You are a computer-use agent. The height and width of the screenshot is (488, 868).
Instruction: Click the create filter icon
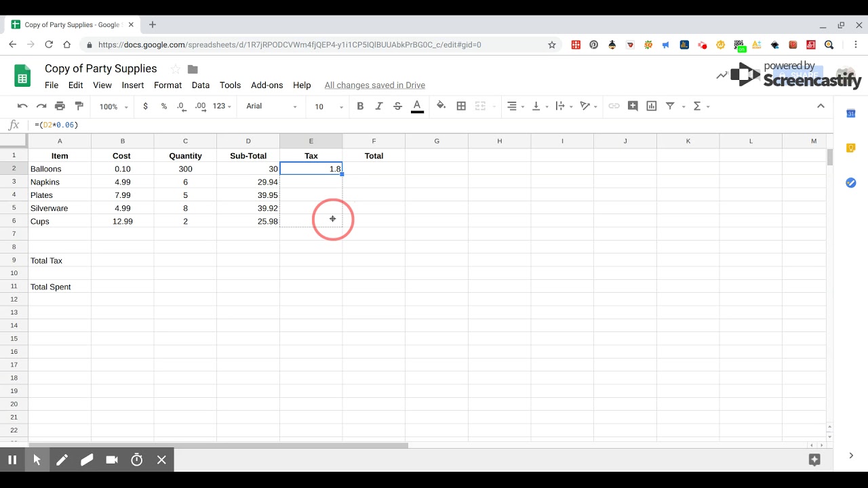pos(670,106)
